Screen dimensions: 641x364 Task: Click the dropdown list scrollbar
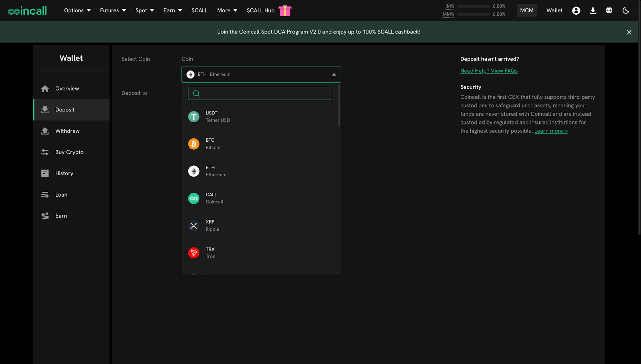tap(339, 106)
